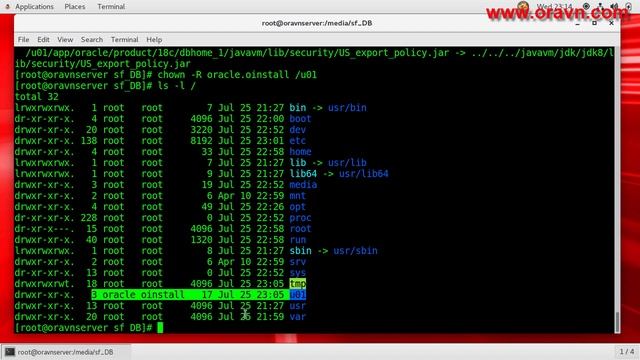Click the 'usr/bin' link target
The image size is (640, 360).
[347, 108]
